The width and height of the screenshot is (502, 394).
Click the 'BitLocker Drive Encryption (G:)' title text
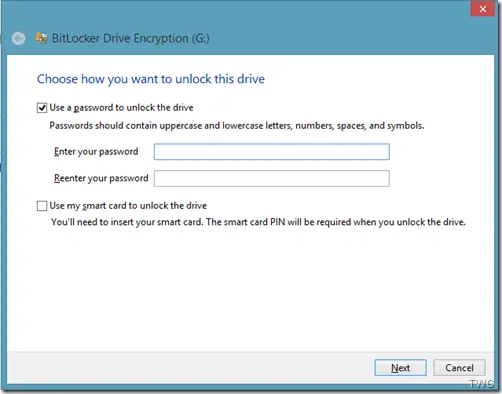pyautogui.click(x=131, y=38)
